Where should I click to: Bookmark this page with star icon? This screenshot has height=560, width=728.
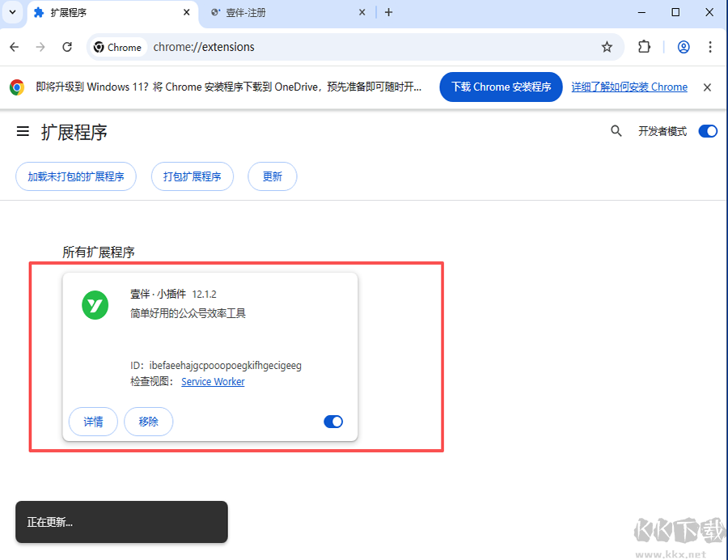(607, 47)
